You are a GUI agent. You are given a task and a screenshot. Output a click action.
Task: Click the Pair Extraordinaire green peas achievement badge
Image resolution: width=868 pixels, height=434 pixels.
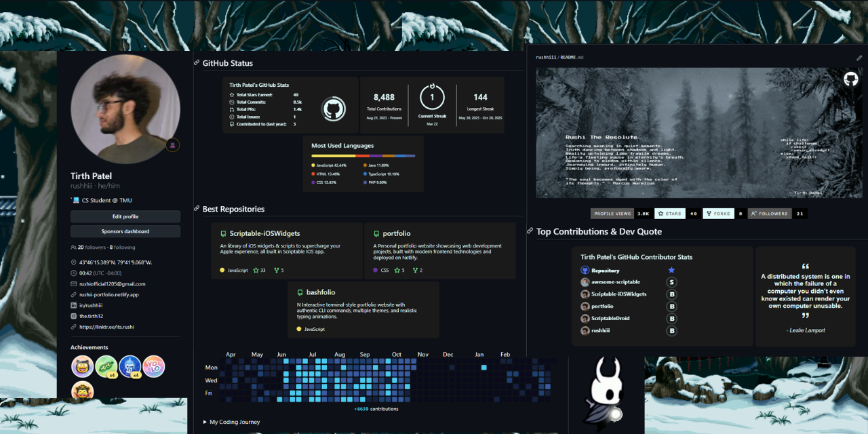pos(106,367)
